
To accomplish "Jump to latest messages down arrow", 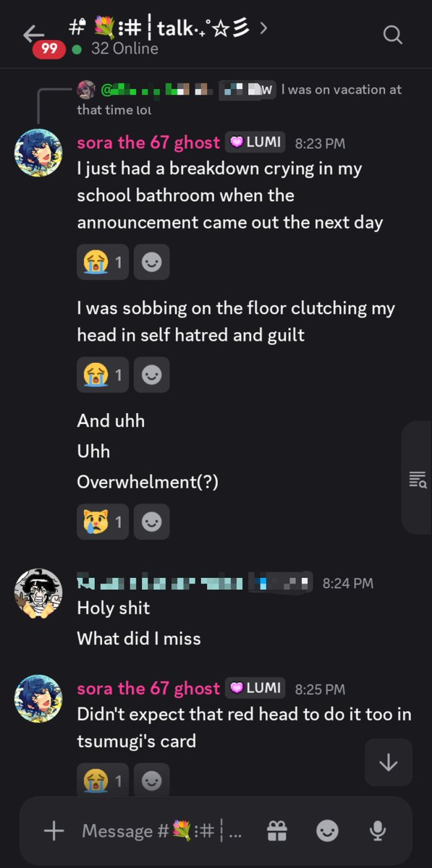I will click(389, 762).
